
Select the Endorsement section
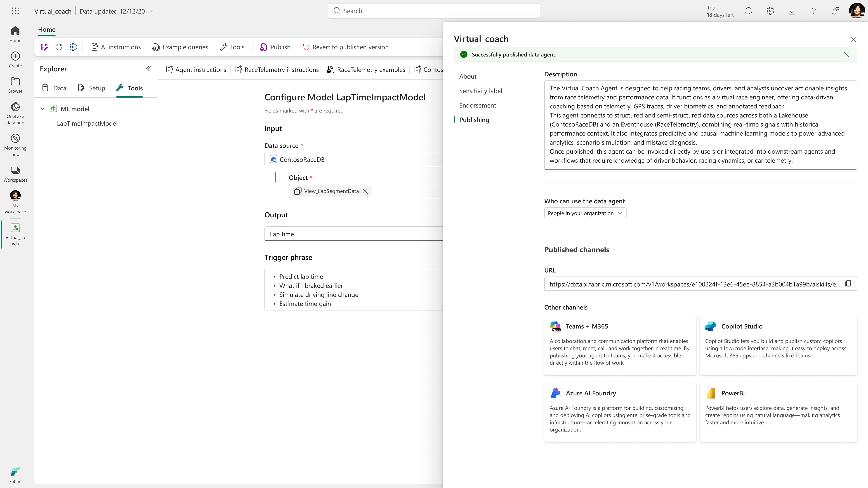[x=477, y=106]
